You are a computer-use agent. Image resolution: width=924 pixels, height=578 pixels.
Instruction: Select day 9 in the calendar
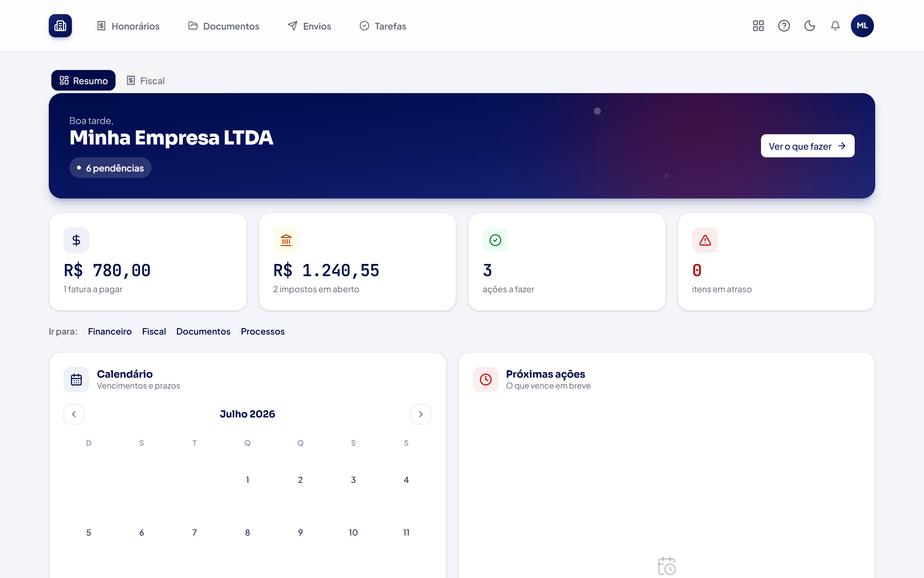[x=301, y=532]
